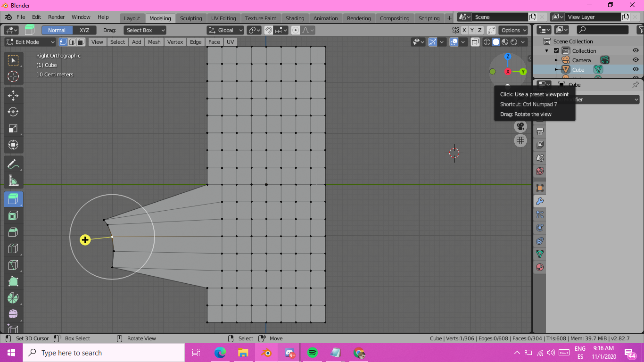Select the Transform tool
Viewport: 644px width, 362px height.
[13, 145]
